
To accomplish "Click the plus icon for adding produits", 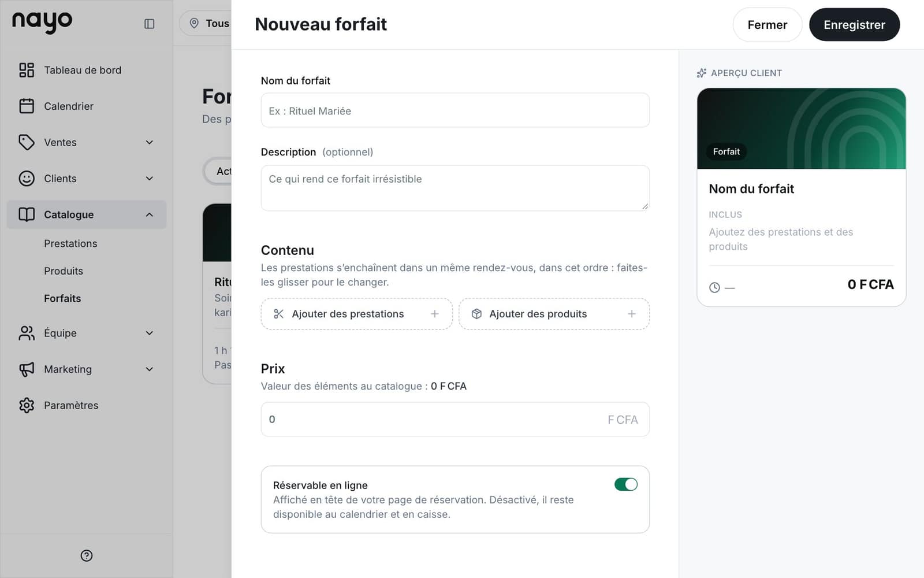I will pos(632,314).
